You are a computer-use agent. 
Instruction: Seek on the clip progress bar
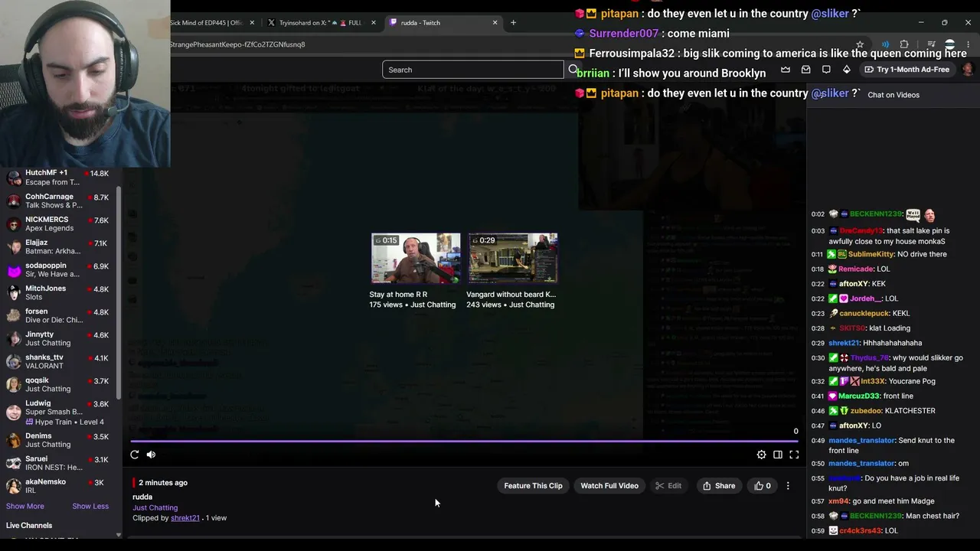pyautogui.click(x=464, y=441)
